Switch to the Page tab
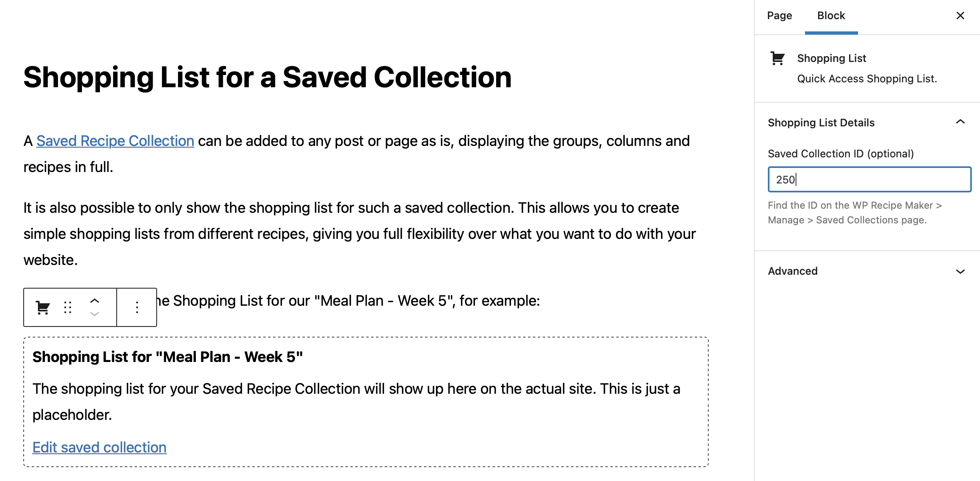Viewport: 980px width, 481px height. click(779, 15)
